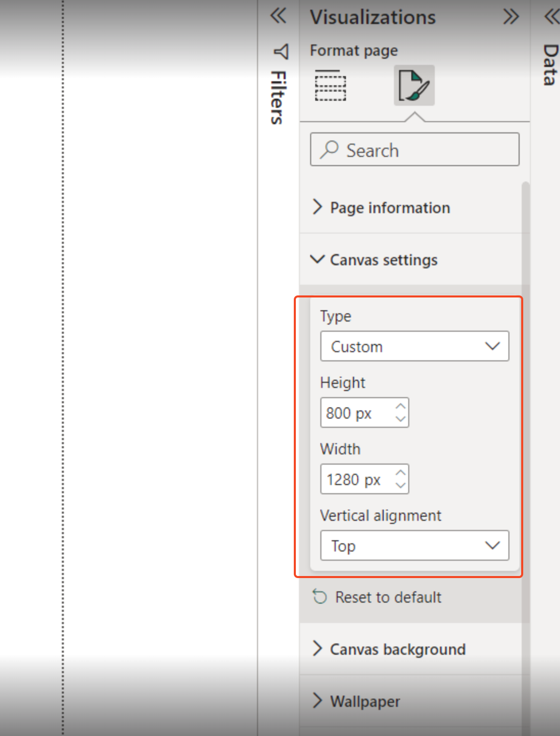
Task: Select the Format page paintbrush icon
Action: tap(414, 85)
